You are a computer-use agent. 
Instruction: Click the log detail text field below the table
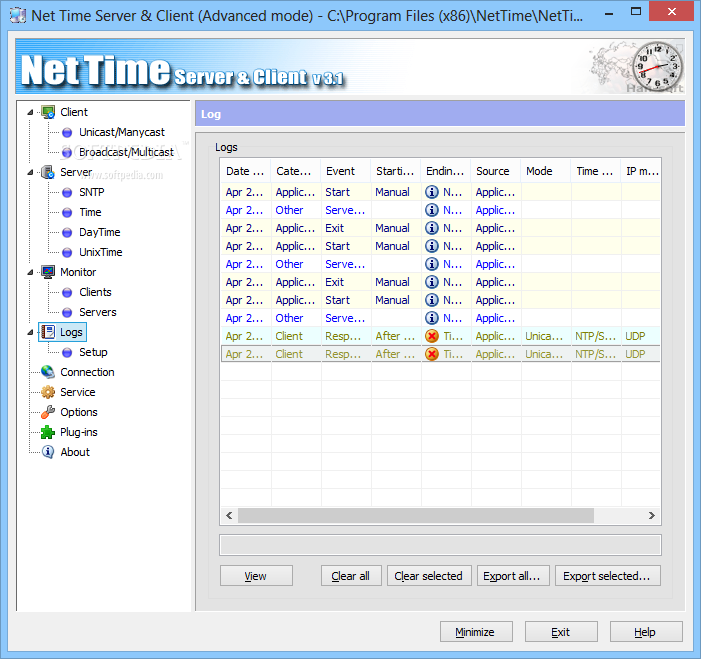(x=440, y=545)
